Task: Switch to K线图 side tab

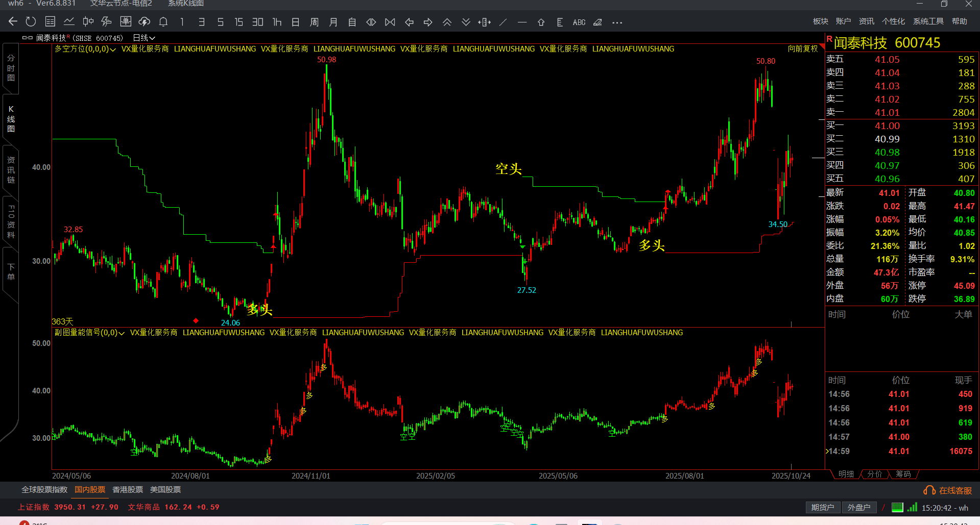Action: 11,119
